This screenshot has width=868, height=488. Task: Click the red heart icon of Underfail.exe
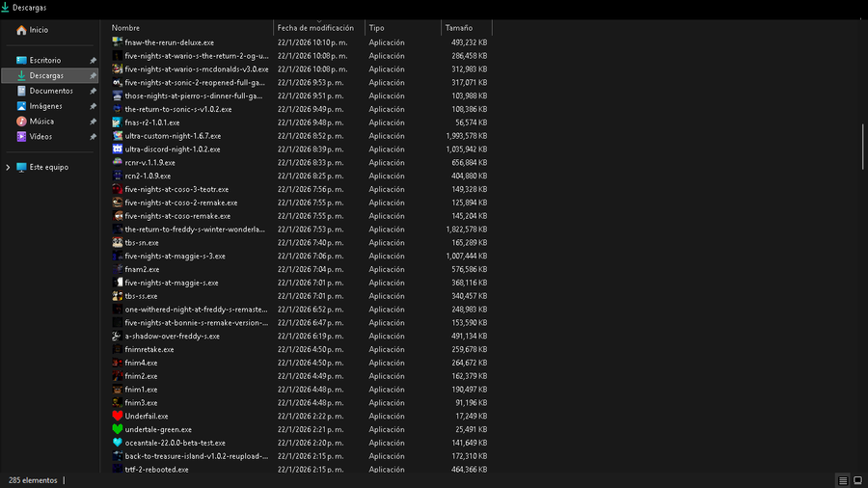(118, 416)
